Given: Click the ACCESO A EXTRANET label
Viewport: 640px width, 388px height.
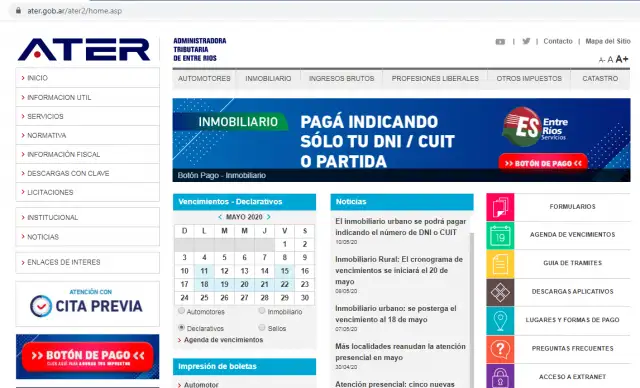Looking at the screenshot, I should [572, 377].
